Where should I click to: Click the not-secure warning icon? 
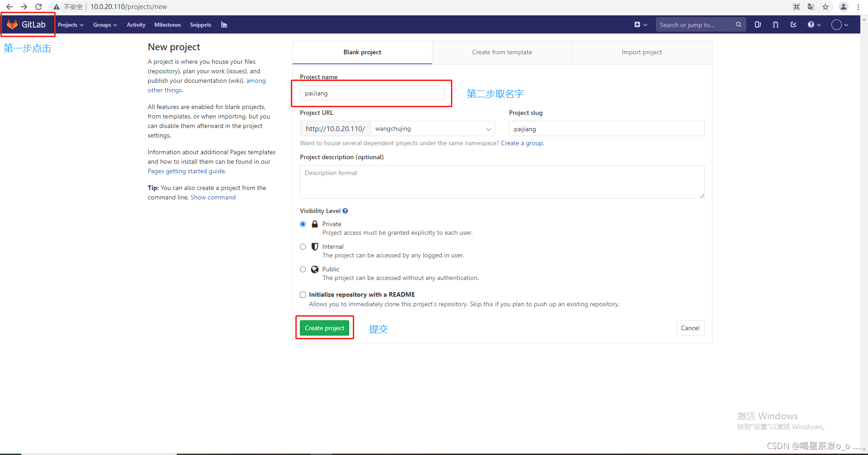57,7
